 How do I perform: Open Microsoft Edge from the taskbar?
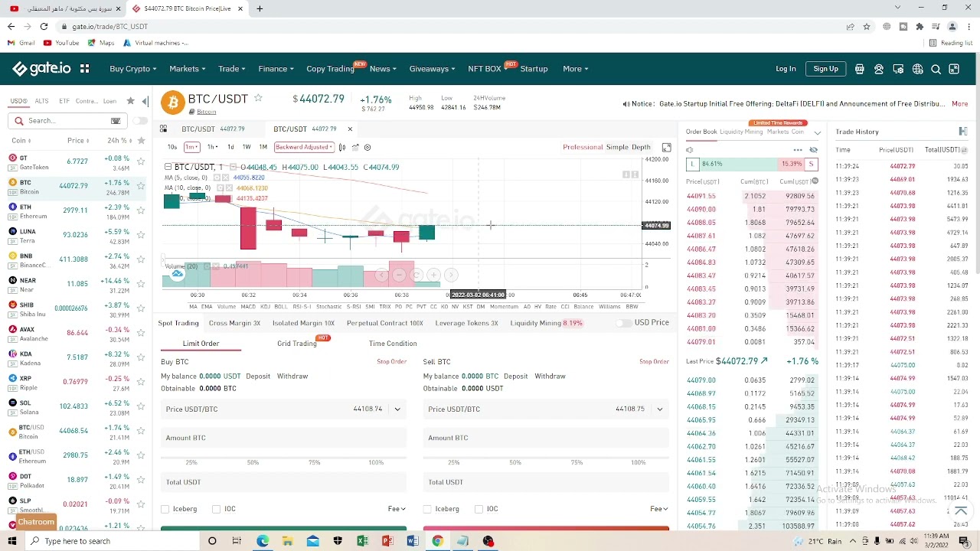[263, 541]
